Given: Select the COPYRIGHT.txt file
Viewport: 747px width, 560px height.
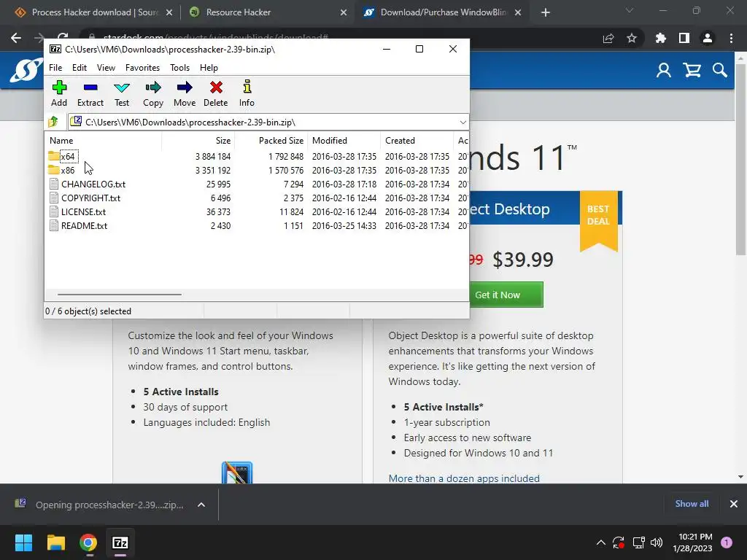Looking at the screenshot, I should pyautogui.click(x=85, y=198).
